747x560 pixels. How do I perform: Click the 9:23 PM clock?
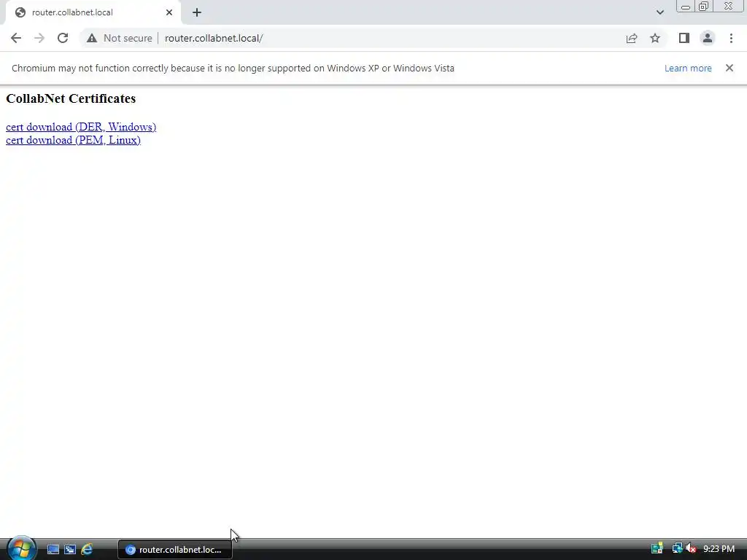[719, 549]
